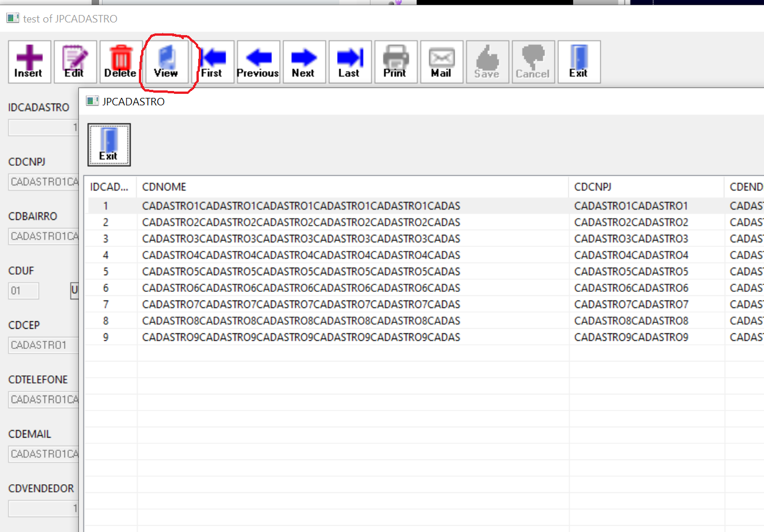Image resolution: width=764 pixels, height=532 pixels.
Task: Jump to Last record arrow
Action: [x=350, y=62]
